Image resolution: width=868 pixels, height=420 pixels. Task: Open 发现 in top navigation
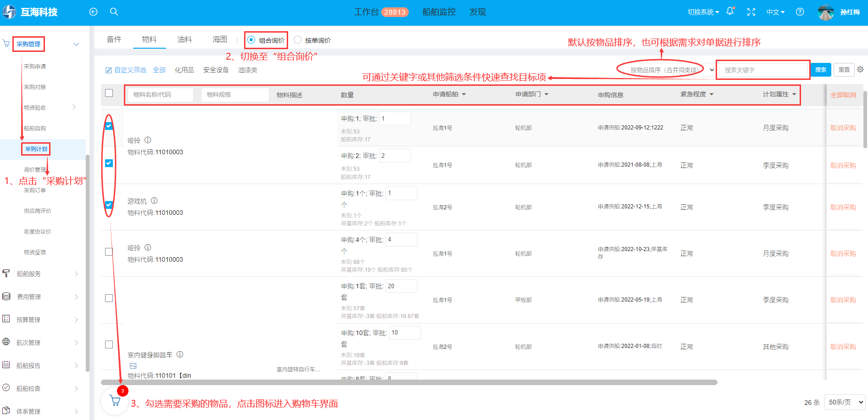tap(478, 12)
